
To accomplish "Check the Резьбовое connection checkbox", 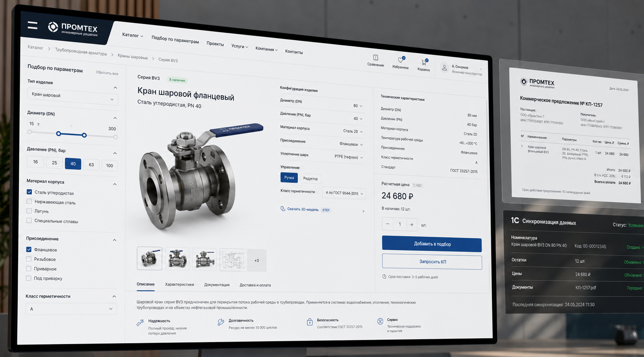I will (29, 259).
